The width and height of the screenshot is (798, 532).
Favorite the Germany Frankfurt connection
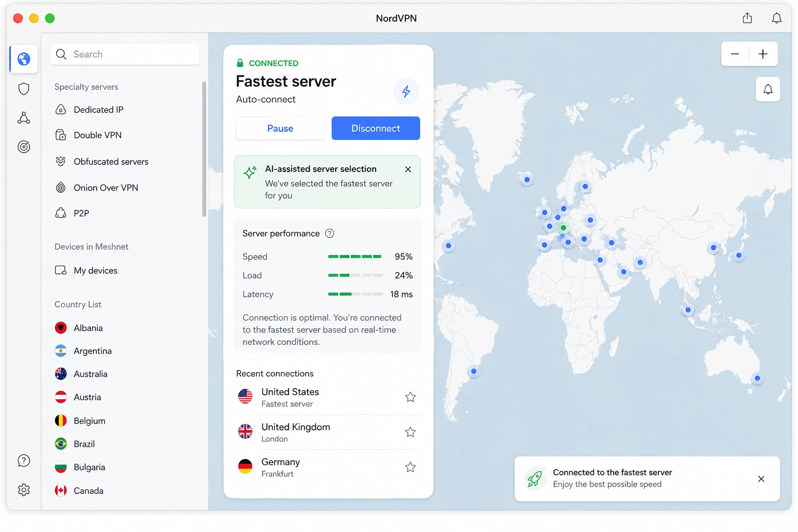[x=410, y=468]
